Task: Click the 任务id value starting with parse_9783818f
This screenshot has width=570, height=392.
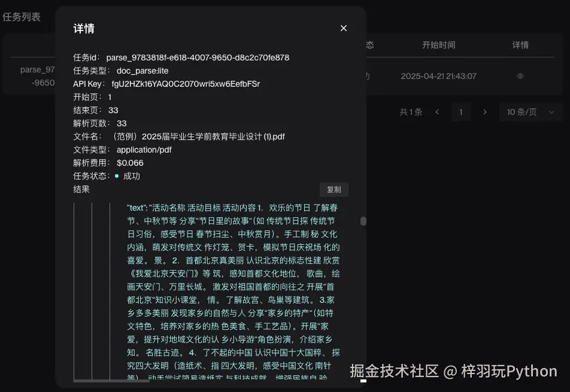Action: tap(198, 58)
